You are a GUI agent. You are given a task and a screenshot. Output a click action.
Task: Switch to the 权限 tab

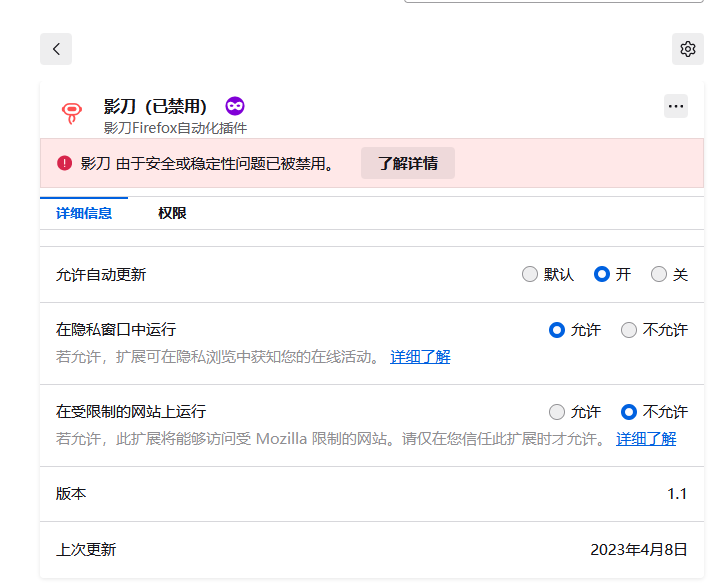172,213
